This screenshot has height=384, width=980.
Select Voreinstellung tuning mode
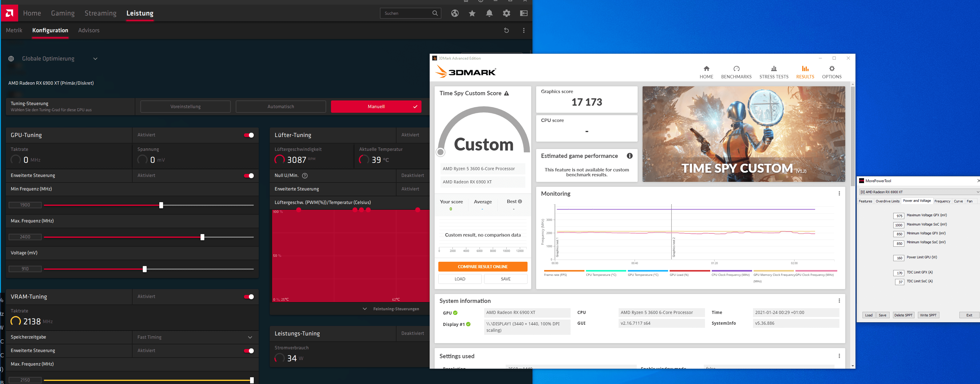(x=185, y=107)
